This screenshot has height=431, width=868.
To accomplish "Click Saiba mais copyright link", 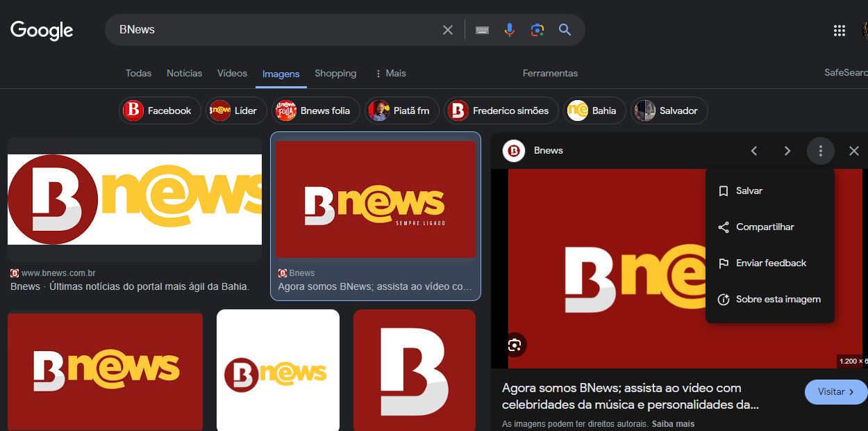I will point(673,424).
